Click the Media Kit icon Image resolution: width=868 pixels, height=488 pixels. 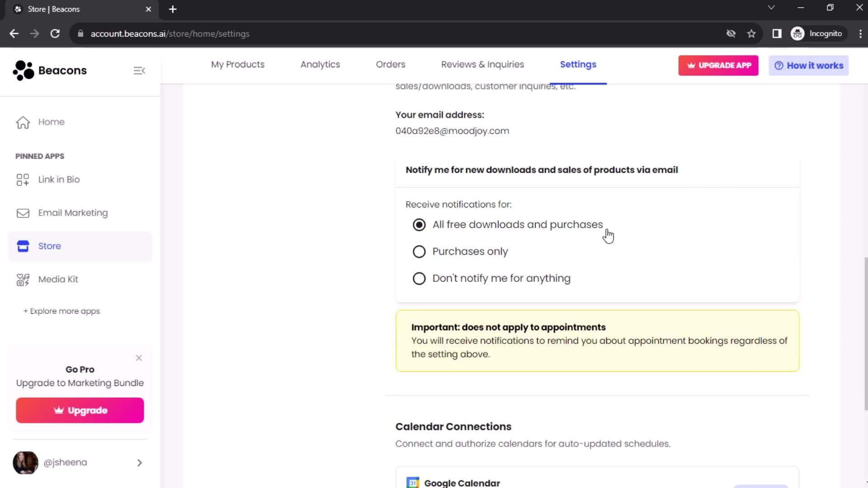pyautogui.click(x=23, y=280)
